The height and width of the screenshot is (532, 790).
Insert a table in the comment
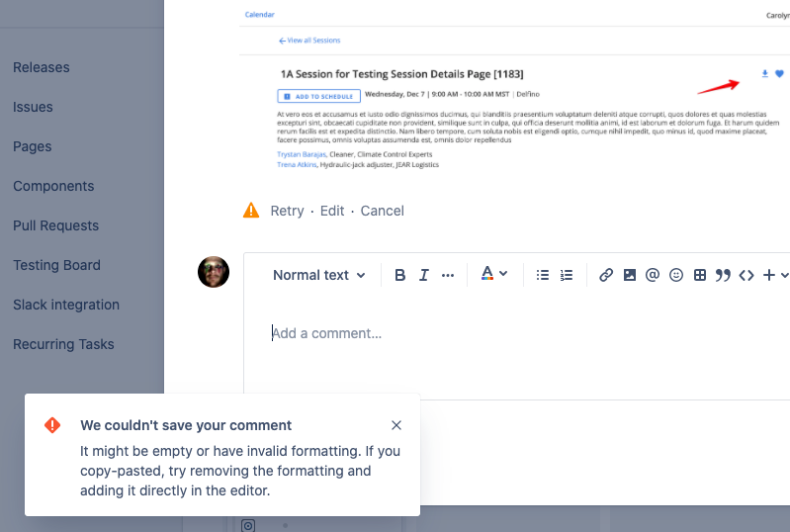pos(700,275)
